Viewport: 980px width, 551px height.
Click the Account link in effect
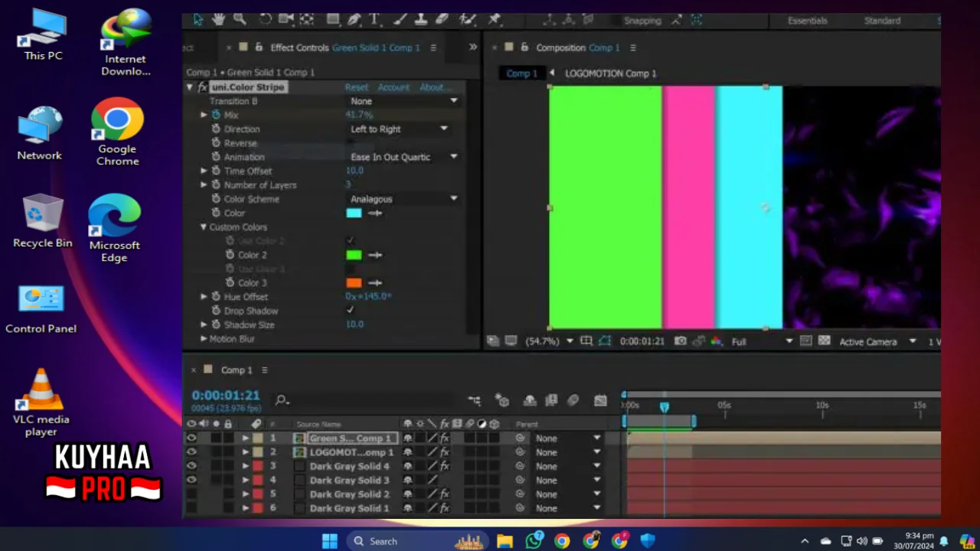click(x=394, y=87)
